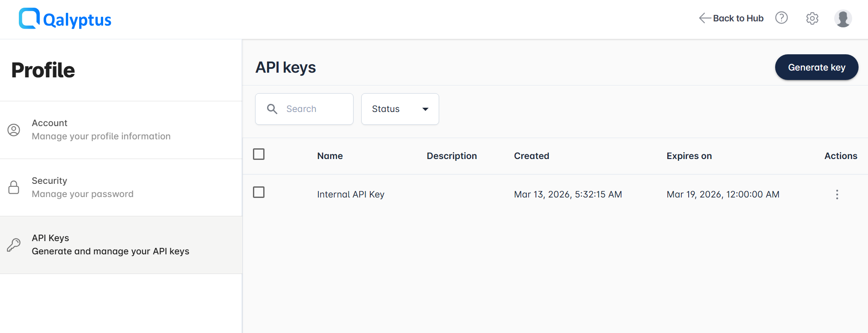Click the search magnifier icon

pos(272,109)
